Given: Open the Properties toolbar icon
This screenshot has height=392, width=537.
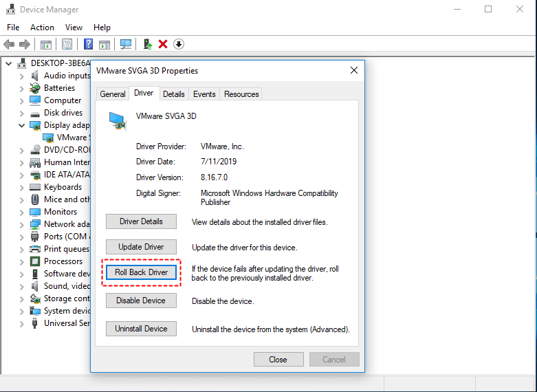Looking at the screenshot, I should [67, 44].
